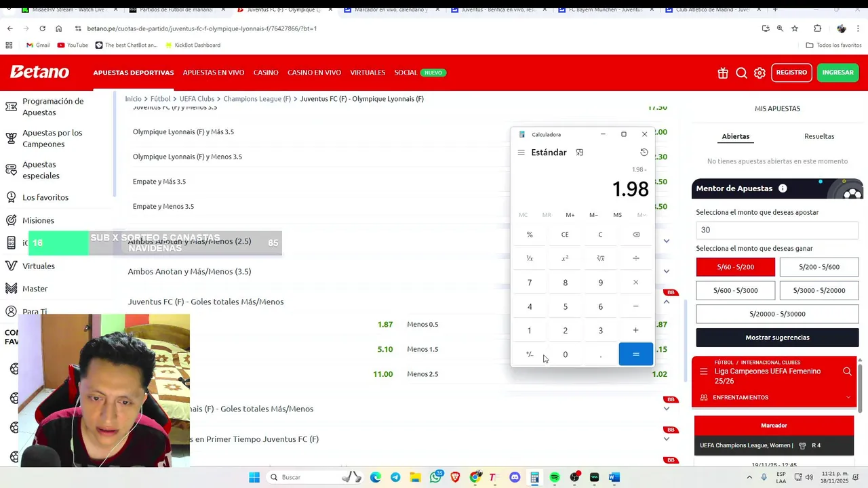This screenshot has height=488, width=868.
Task: Click the browser zoom magnifier icon
Action: 780,28
